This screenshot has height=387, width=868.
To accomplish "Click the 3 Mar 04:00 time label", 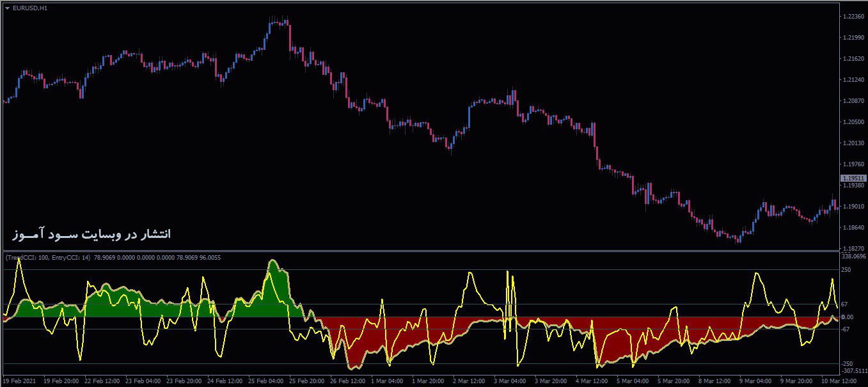I will (x=511, y=381).
